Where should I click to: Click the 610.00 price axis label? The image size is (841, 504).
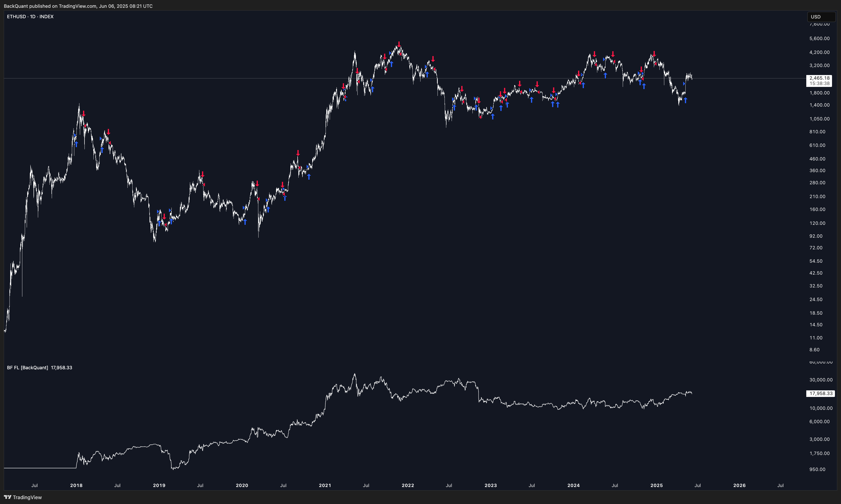[817, 145]
